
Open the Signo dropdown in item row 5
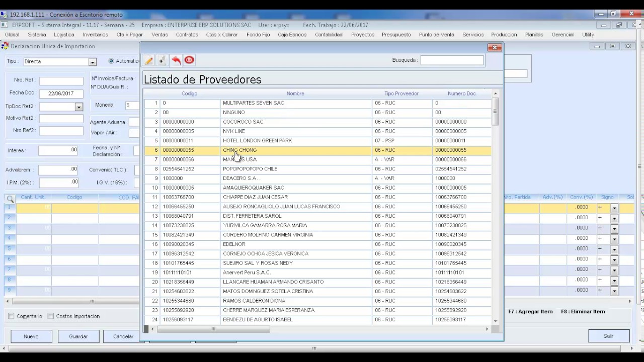point(614,249)
